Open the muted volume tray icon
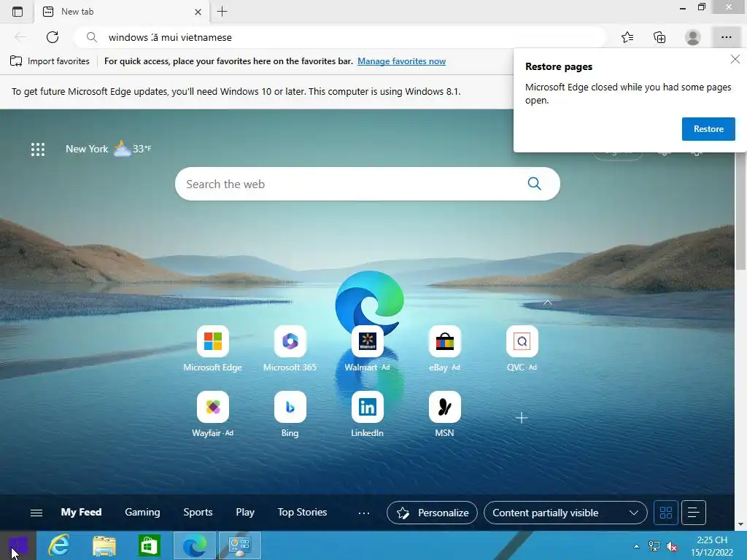This screenshot has width=747, height=560. [672, 546]
